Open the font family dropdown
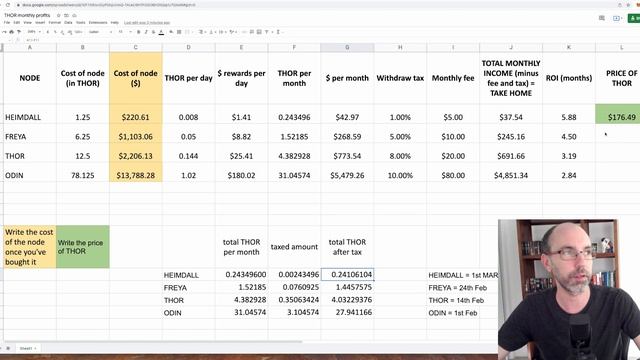 pos(100,32)
